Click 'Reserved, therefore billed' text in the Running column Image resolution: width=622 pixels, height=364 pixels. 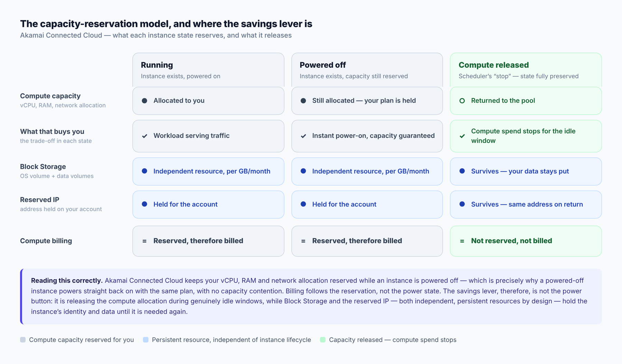(198, 241)
